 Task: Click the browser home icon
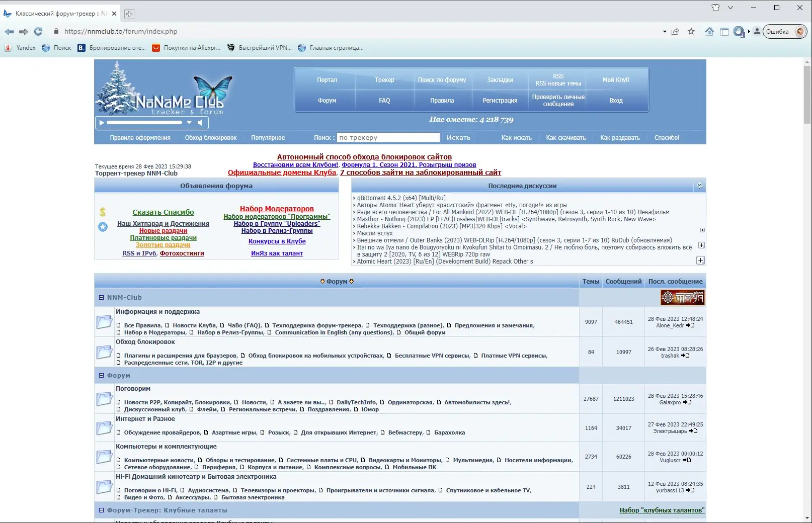pyautogui.click(x=709, y=32)
